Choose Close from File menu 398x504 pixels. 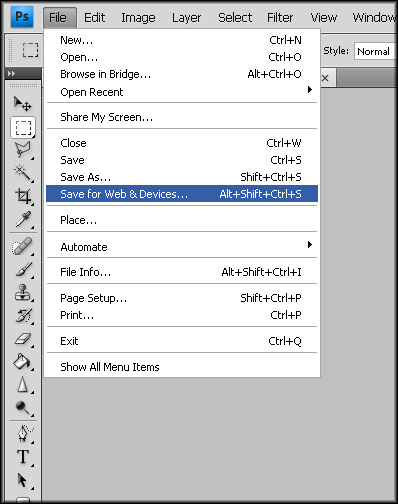[x=182, y=143]
